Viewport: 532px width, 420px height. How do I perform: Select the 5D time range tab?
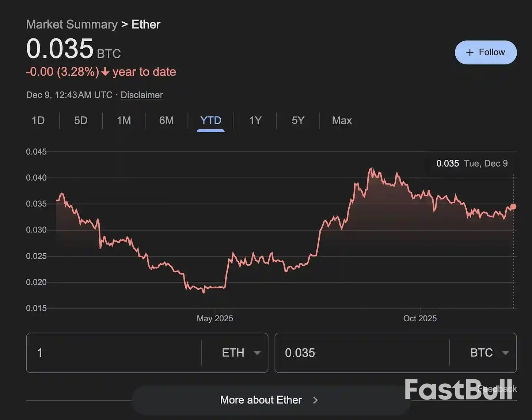coord(81,121)
